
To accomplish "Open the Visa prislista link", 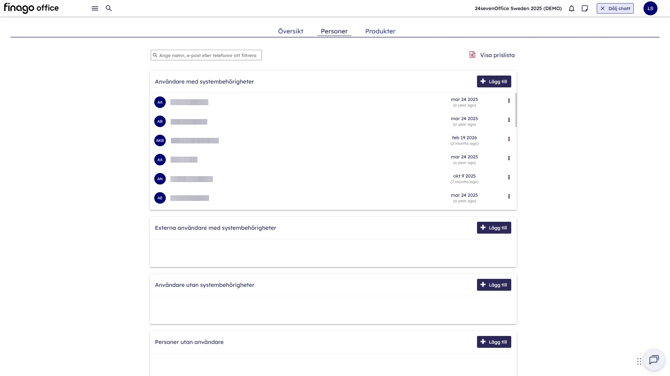I will (x=497, y=55).
